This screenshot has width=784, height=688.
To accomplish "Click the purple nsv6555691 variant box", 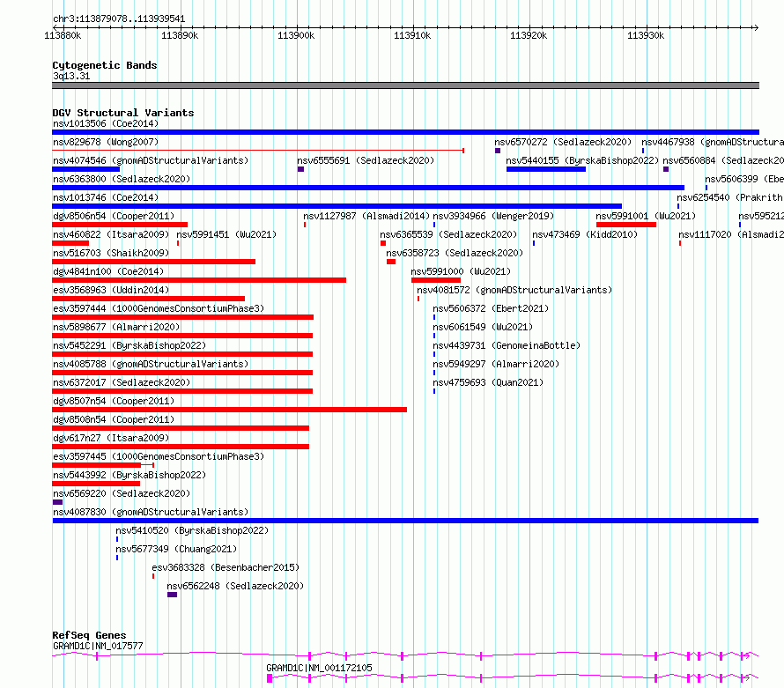I will [x=300, y=169].
